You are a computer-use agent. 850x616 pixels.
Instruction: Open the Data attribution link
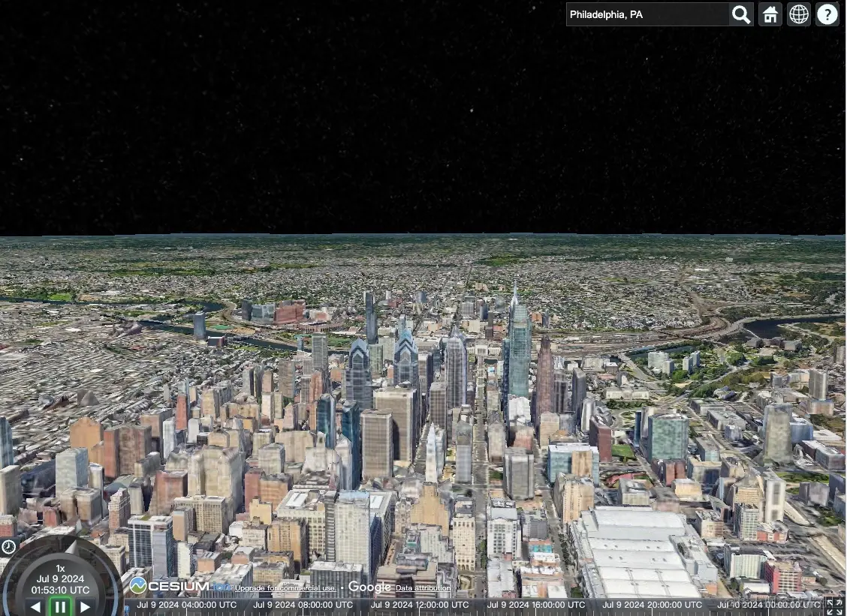coord(423,587)
